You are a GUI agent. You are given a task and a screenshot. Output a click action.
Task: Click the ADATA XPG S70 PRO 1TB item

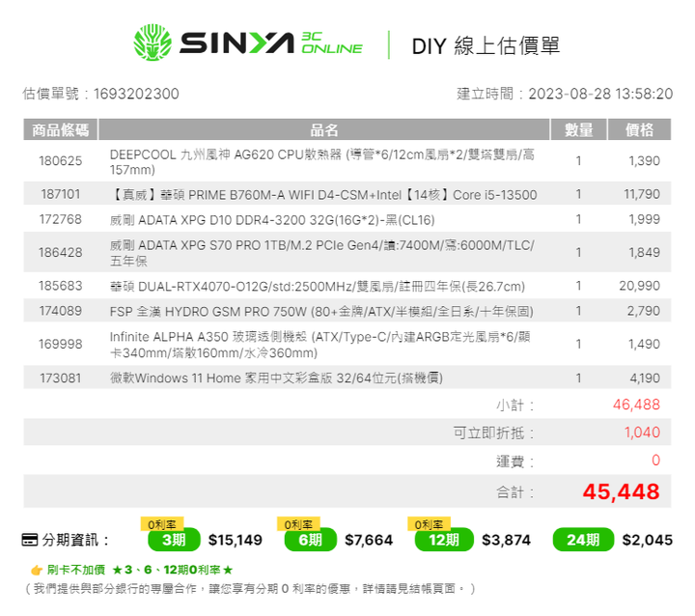[322, 253]
